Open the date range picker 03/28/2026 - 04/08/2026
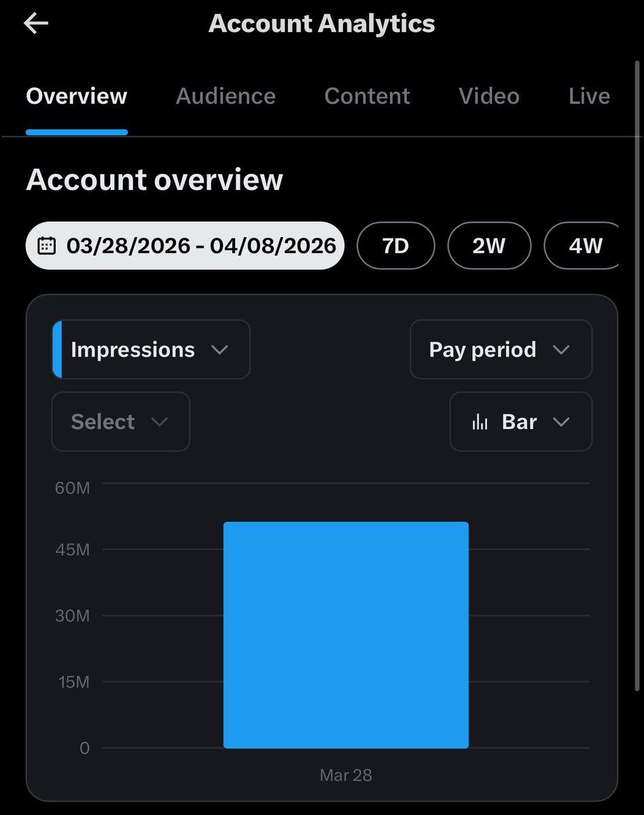644x815 pixels. click(x=185, y=245)
